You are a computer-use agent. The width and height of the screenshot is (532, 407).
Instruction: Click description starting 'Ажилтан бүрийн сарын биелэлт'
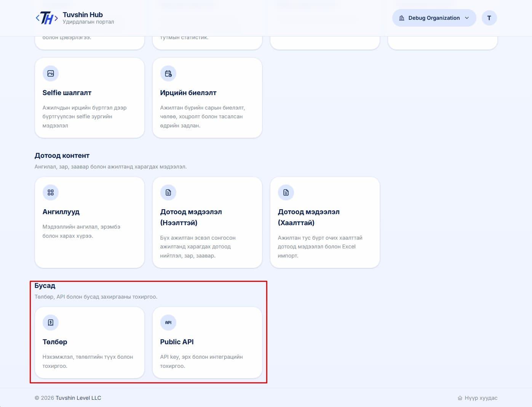(203, 116)
